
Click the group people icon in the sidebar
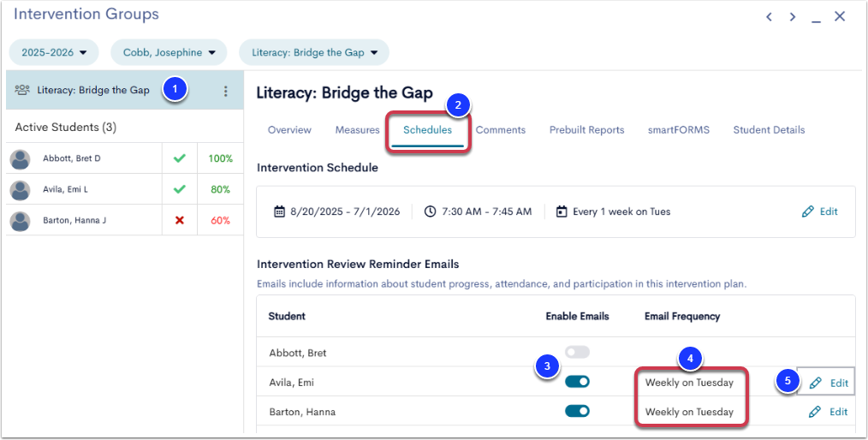click(x=22, y=90)
